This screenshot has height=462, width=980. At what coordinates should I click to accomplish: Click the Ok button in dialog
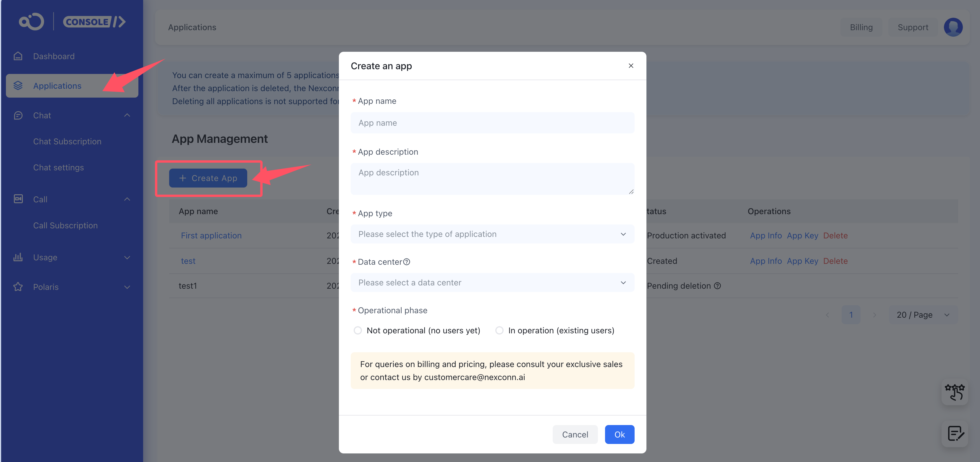click(x=619, y=434)
